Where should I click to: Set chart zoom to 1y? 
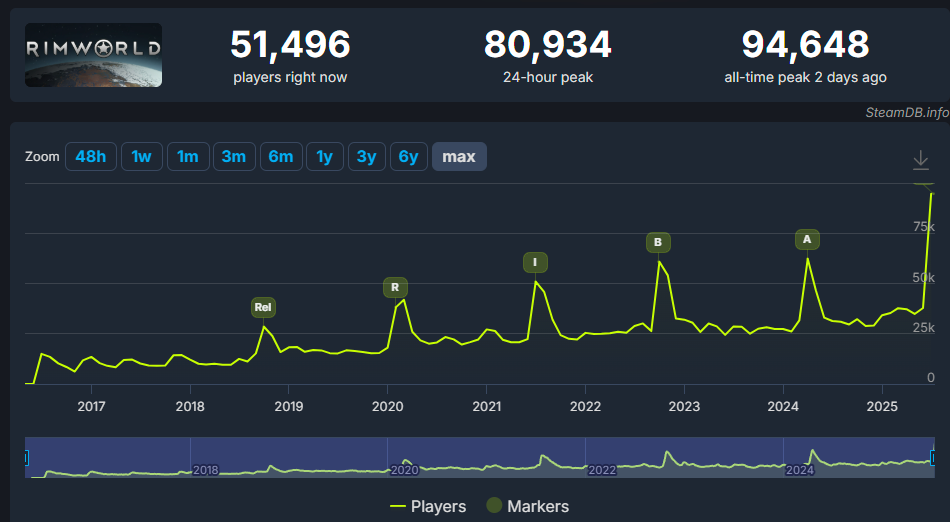point(325,157)
